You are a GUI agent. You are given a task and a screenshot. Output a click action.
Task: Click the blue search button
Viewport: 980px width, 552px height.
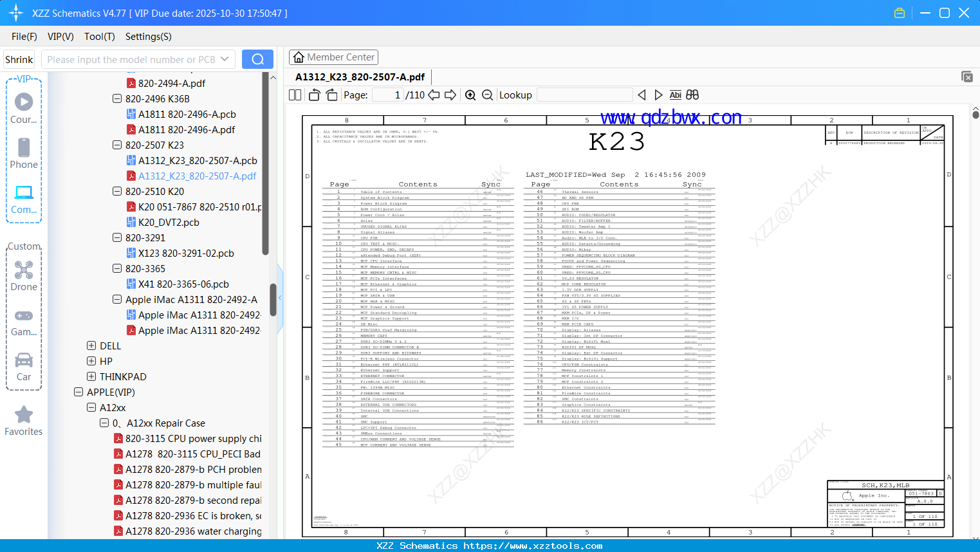click(x=257, y=59)
